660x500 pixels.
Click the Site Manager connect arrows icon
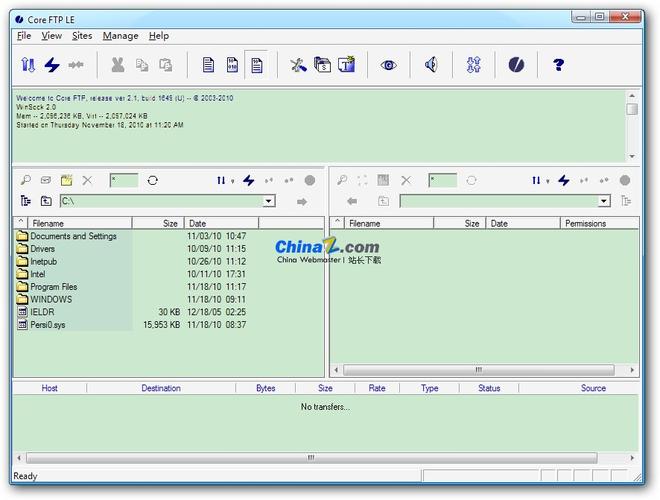point(28,65)
